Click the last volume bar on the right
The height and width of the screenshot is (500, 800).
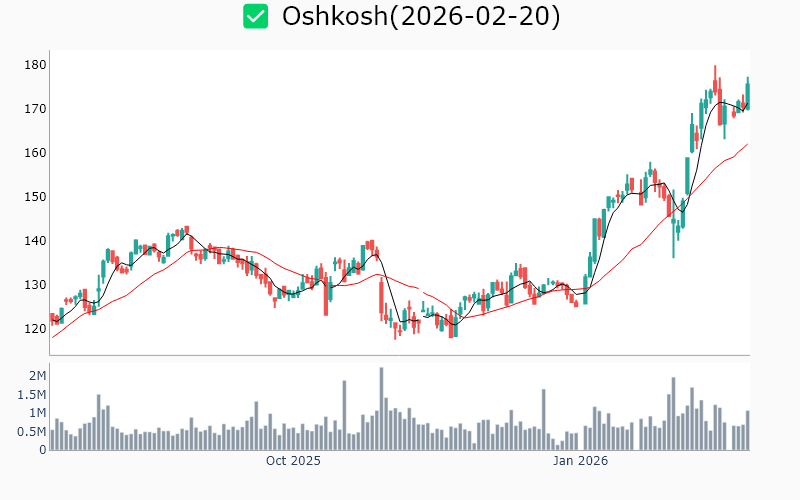(747, 430)
